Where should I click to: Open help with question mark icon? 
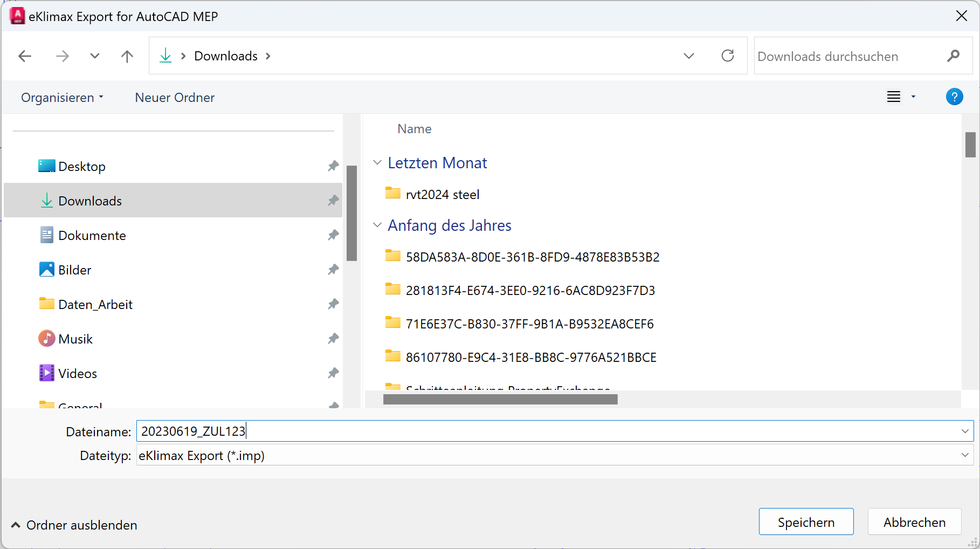click(954, 97)
